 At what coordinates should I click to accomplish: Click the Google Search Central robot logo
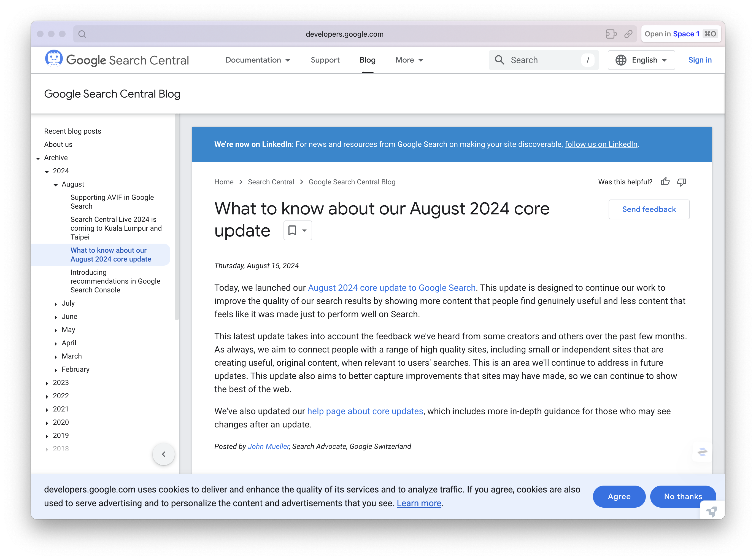[x=54, y=58]
